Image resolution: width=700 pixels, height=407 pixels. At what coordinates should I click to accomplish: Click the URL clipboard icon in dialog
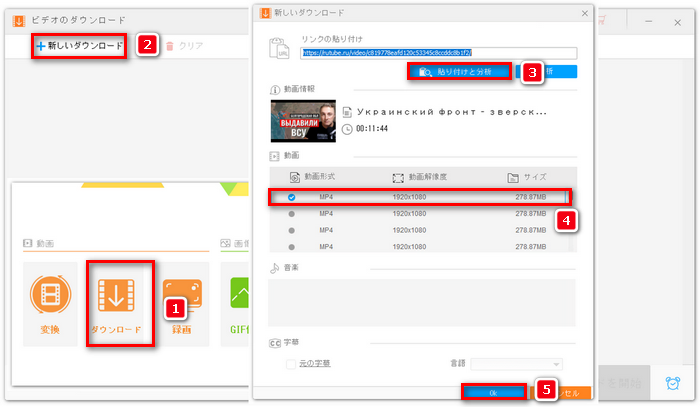coord(279,48)
